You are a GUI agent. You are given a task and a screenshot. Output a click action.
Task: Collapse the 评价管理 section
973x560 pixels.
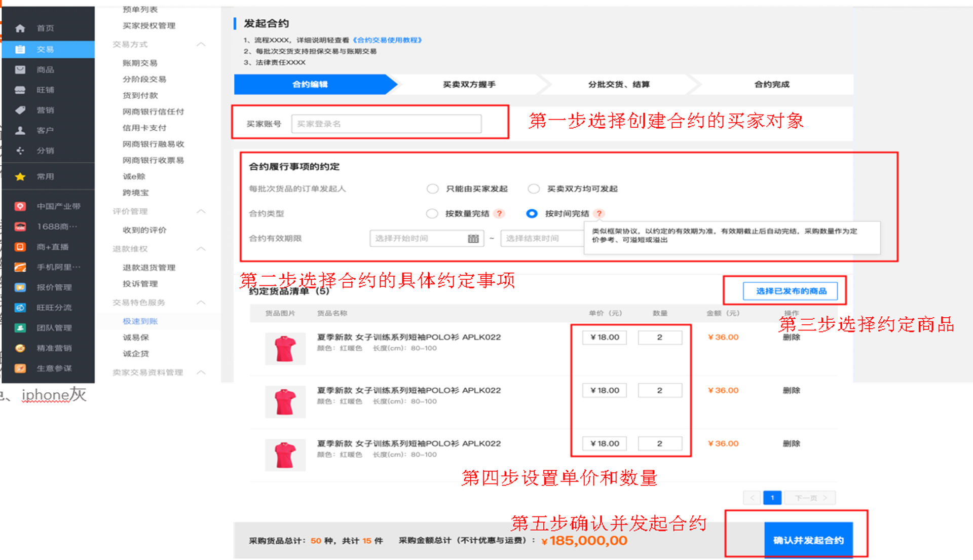click(x=201, y=211)
